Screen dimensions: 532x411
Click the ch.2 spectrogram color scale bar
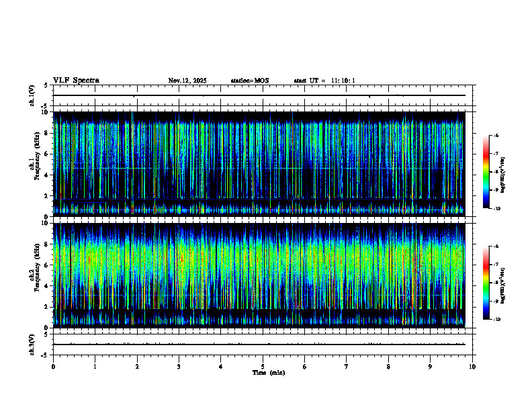[x=486, y=283]
